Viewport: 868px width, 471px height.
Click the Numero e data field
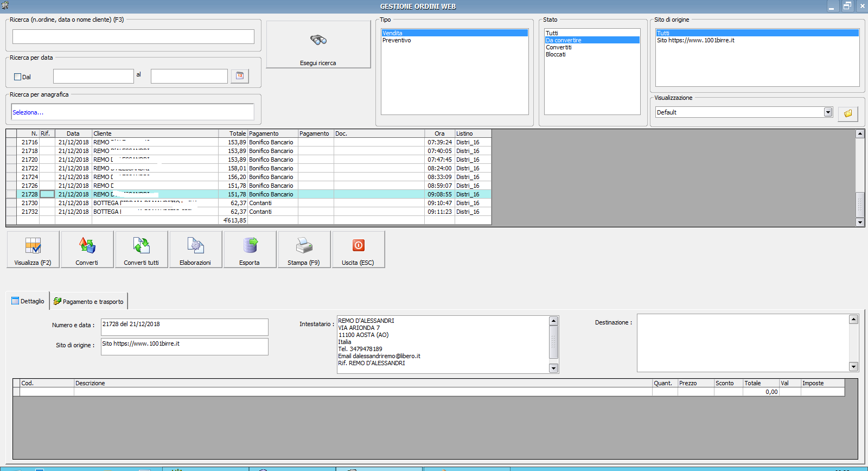tap(184, 327)
